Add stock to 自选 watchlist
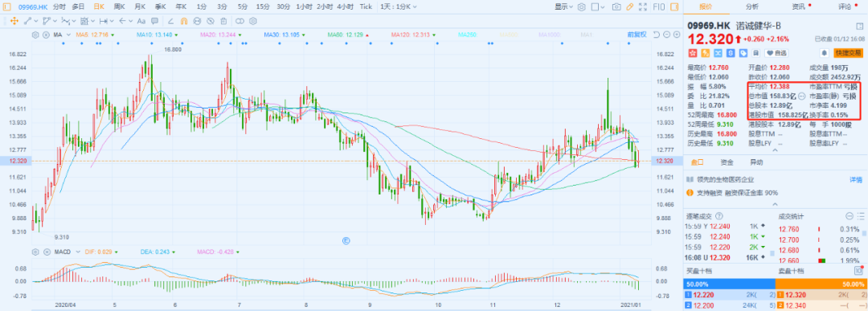The width and height of the screenshot is (868, 311). click(x=776, y=53)
